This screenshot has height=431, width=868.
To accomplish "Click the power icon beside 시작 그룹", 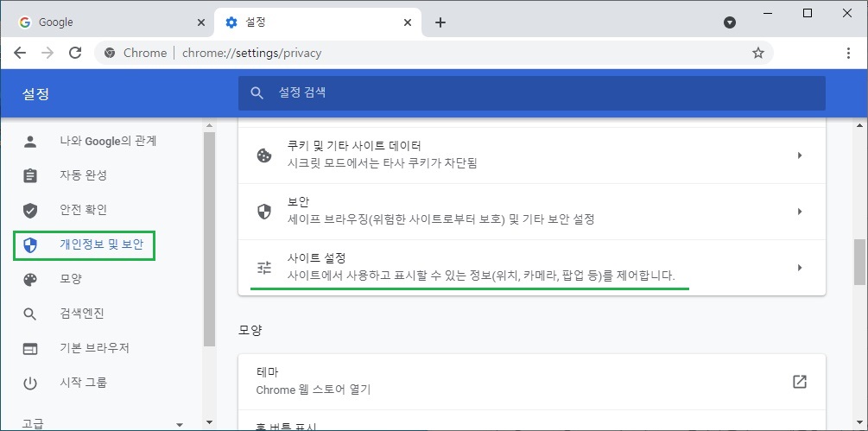I will coord(30,383).
